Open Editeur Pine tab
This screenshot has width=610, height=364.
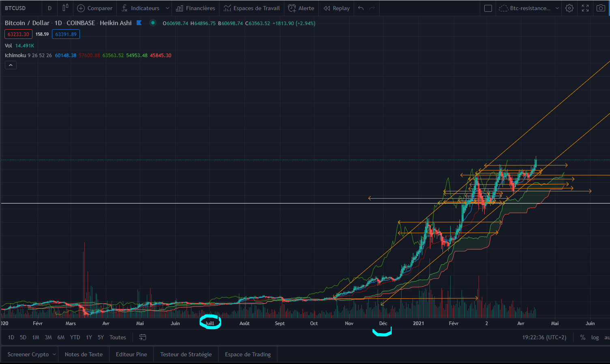coord(131,354)
